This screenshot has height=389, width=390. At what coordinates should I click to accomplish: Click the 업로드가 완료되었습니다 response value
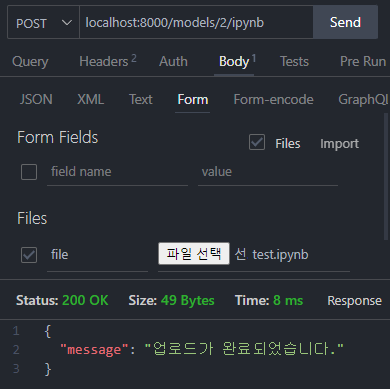click(244, 349)
